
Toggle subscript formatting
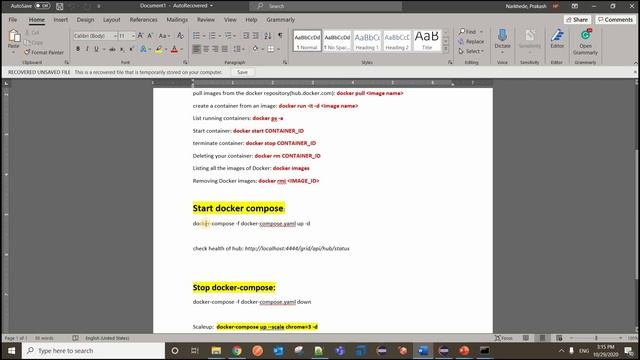point(122,49)
